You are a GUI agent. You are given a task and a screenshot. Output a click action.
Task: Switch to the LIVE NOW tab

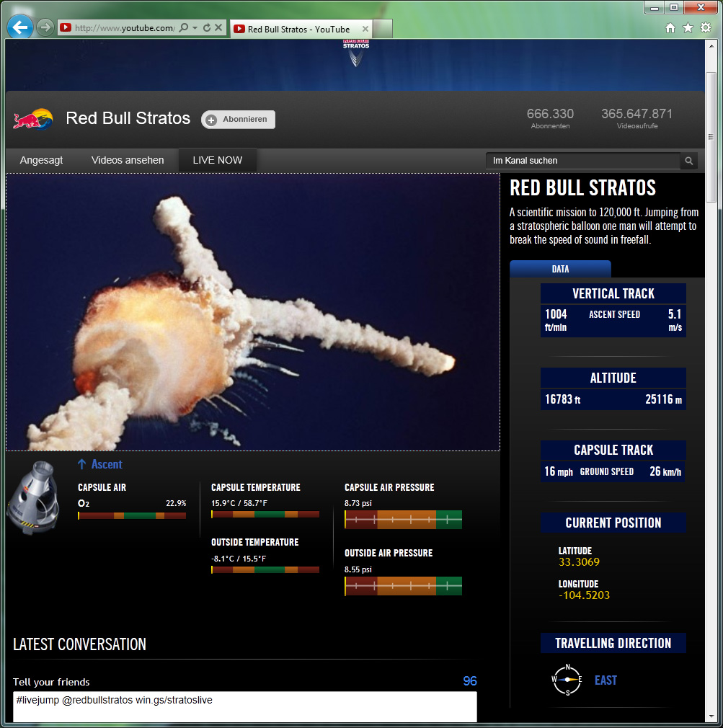pos(217,160)
